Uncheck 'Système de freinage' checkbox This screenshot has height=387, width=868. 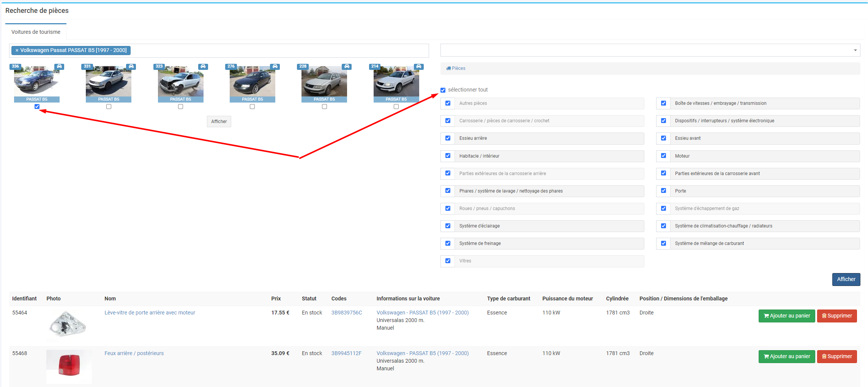[x=448, y=243]
